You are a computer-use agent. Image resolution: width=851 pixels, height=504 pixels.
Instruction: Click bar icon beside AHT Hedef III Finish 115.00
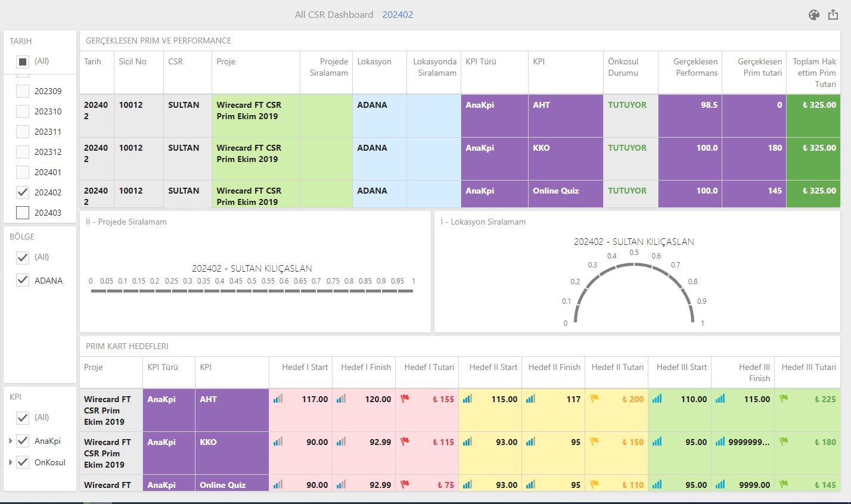[720, 399]
